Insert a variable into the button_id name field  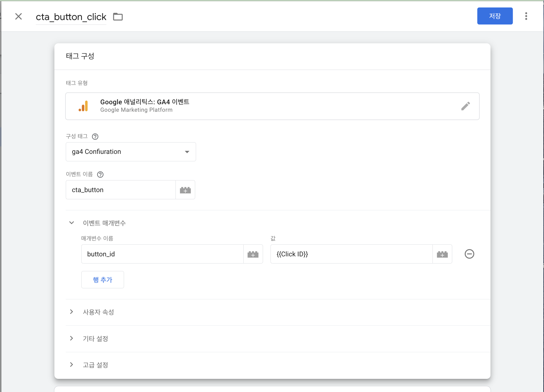point(253,254)
